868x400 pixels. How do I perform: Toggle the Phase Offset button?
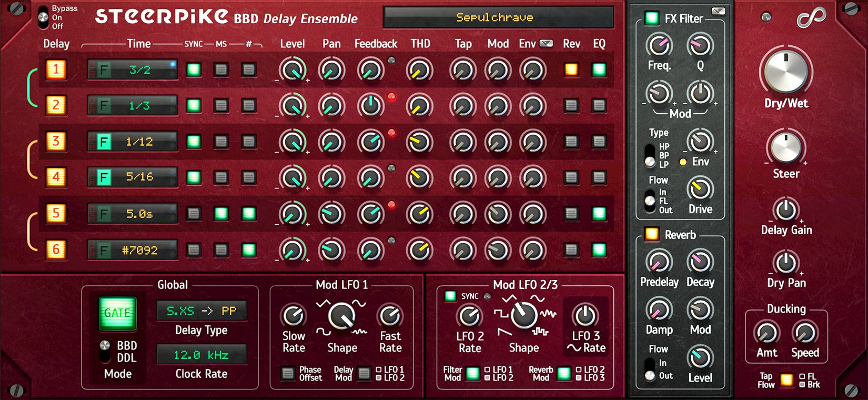(287, 373)
